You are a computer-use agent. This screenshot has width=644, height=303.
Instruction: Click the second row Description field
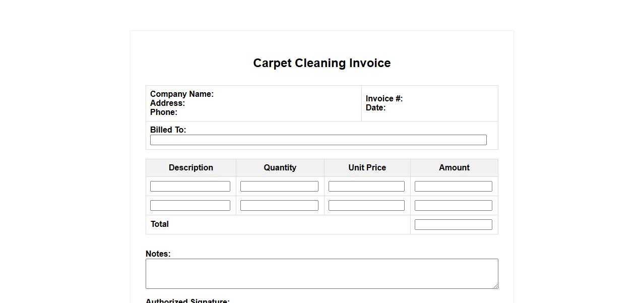(x=190, y=205)
